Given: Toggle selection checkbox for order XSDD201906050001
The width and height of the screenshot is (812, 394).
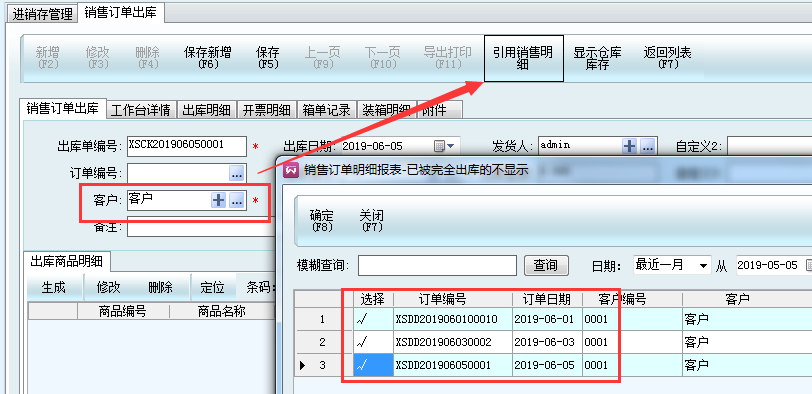Looking at the screenshot, I should [x=373, y=366].
